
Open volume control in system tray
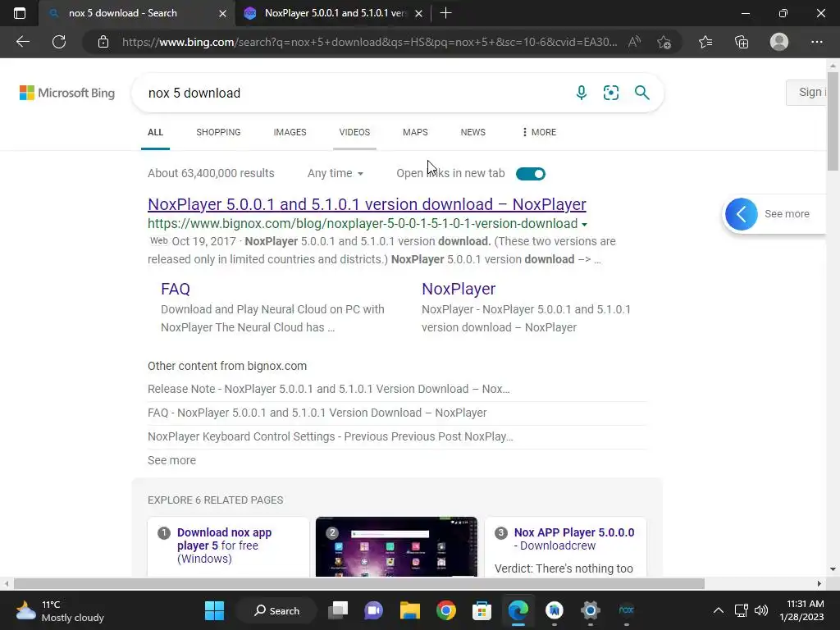tap(761, 610)
